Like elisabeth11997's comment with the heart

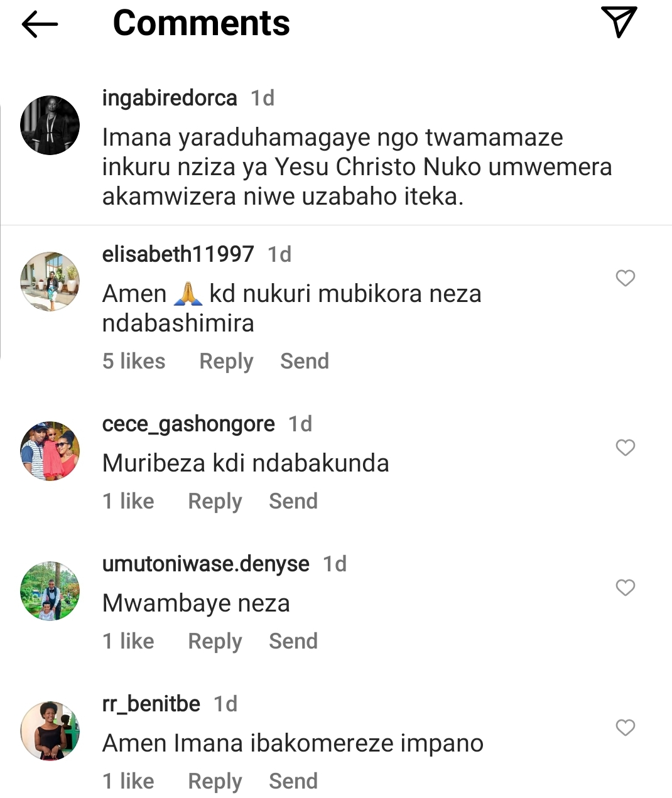pos(625,278)
